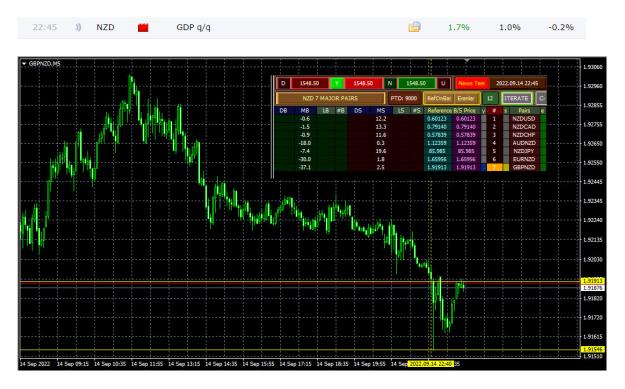Click the green 1548.50 box beside N
The width and height of the screenshot is (625, 389).
click(416, 83)
